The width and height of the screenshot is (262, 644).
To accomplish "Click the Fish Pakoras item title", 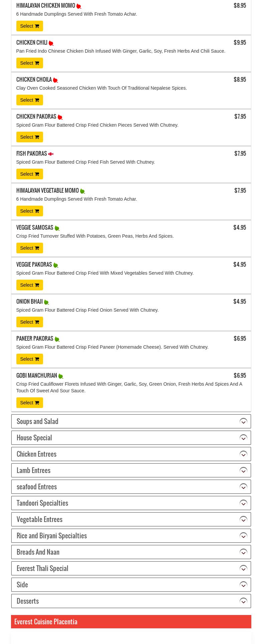I will tap(31, 154).
